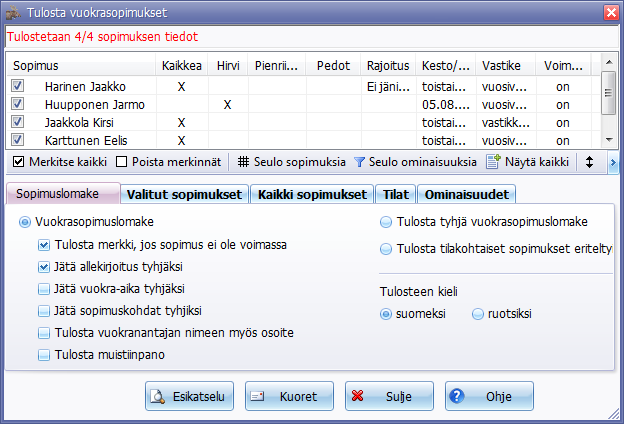624x424 pixels.
Task: Click the Kuoret envelopes button
Action: (x=289, y=396)
